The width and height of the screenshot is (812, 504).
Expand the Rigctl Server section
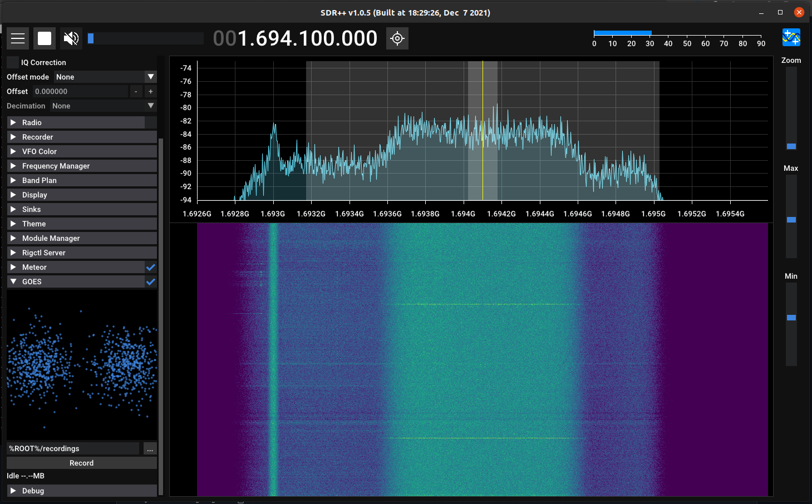pos(82,253)
